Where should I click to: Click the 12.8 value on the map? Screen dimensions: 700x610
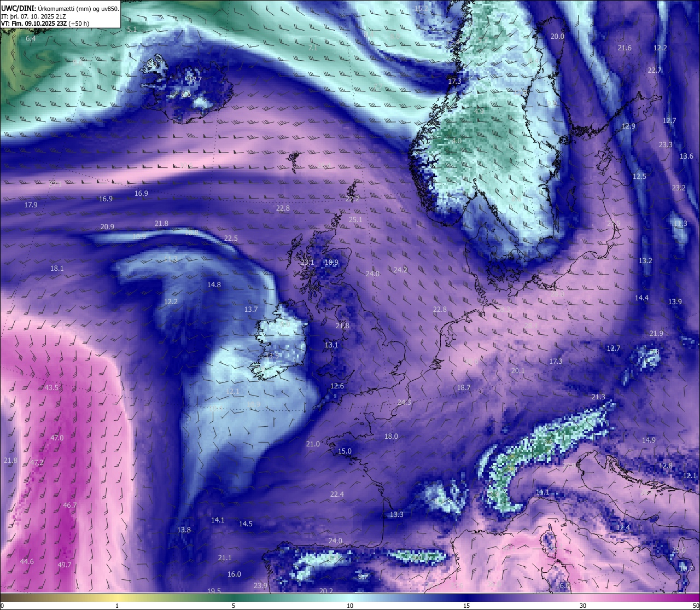(666, 466)
